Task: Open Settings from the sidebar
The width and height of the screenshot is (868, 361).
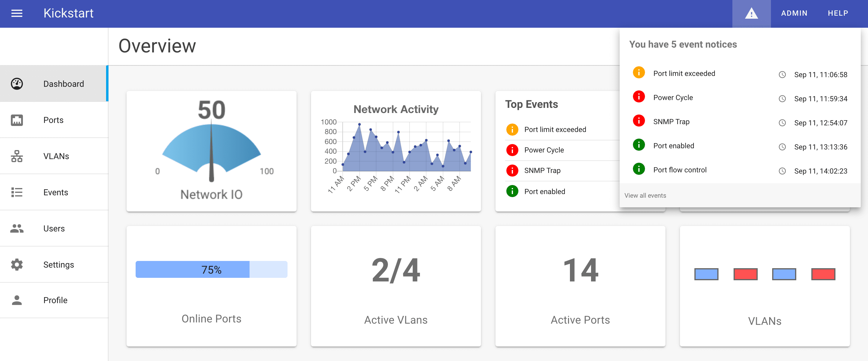Action: 54,264
